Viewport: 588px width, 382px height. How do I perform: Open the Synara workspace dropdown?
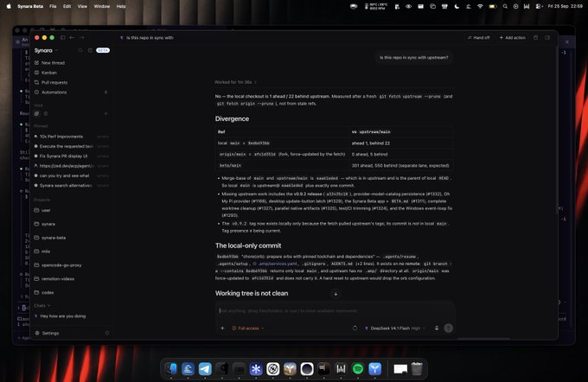tap(47, 50)
